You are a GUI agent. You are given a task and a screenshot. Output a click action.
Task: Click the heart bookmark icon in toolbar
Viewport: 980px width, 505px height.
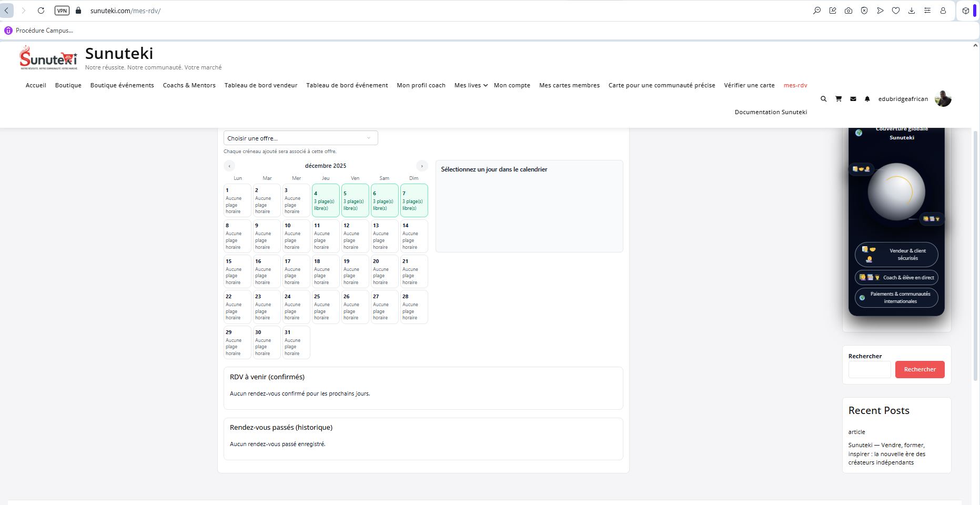coord(895,11)
